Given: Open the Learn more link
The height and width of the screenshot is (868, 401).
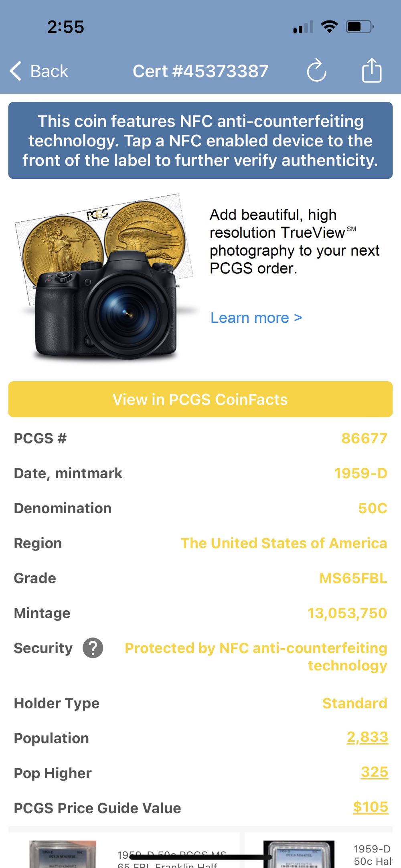Looking at the screenshot, I should tap(256, 318).
